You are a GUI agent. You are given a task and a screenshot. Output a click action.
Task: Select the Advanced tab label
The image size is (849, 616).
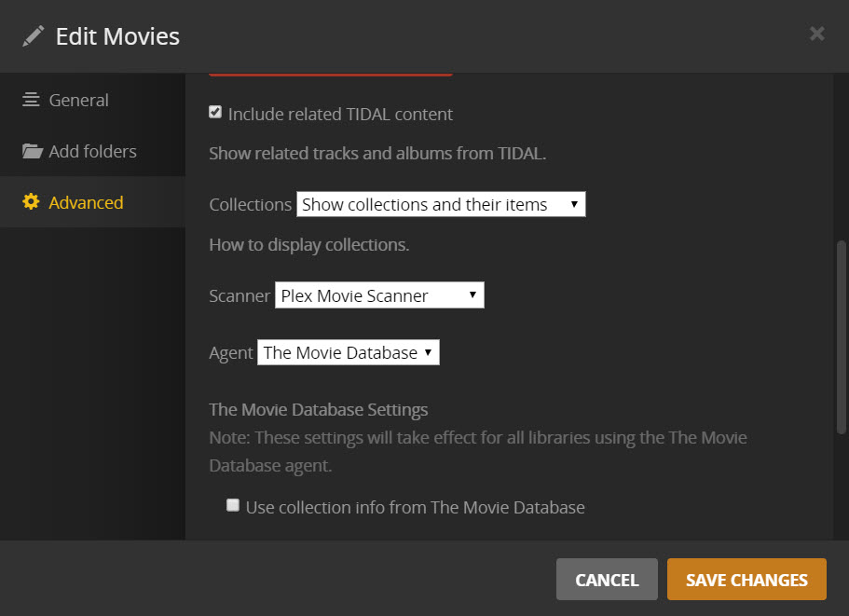pyautogui.click(x=86, y=202)
